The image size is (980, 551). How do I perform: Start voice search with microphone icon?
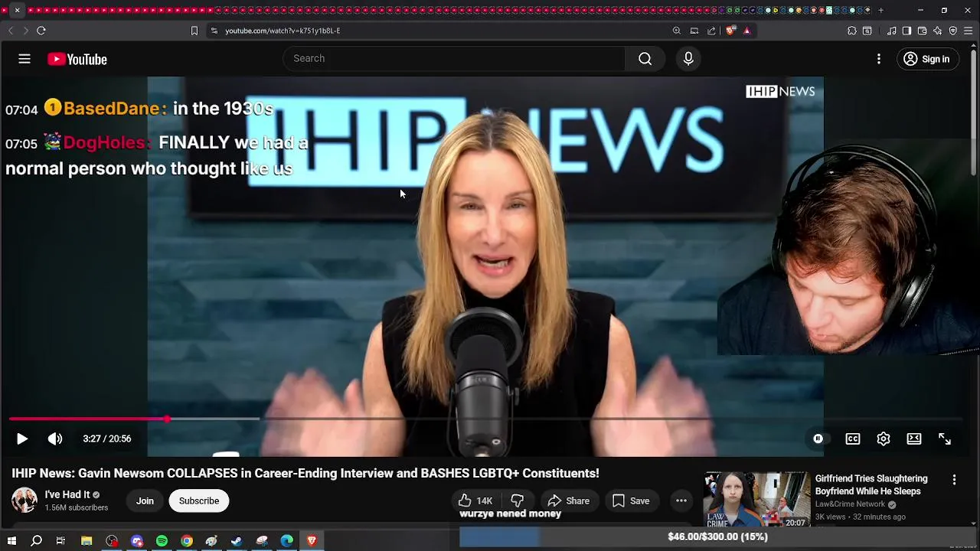point(688,59)
